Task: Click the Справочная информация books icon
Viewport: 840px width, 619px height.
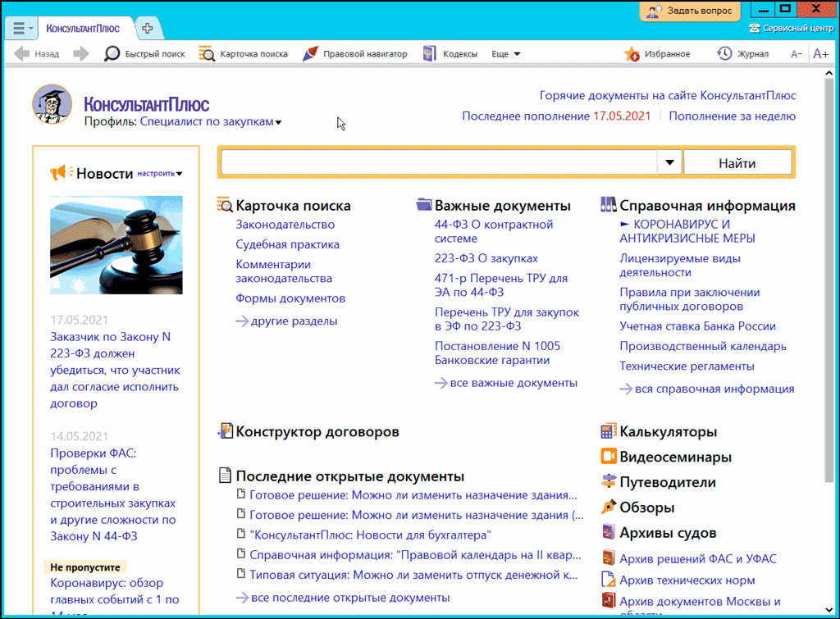Action: [x=608, y=204]
